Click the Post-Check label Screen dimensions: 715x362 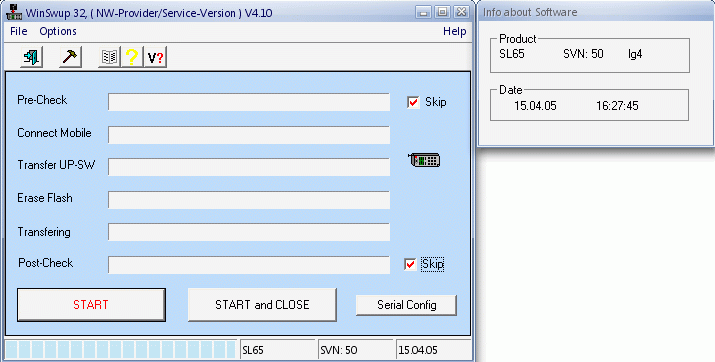point(46,263)
